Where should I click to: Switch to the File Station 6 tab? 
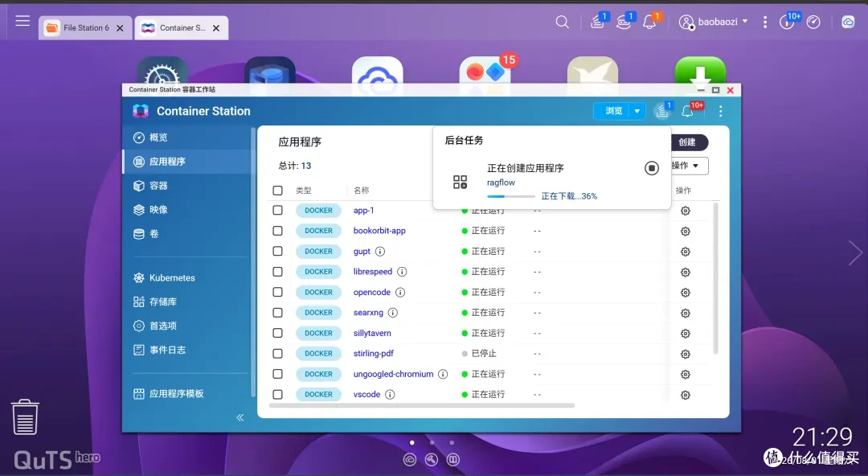[x=85, y=27]
